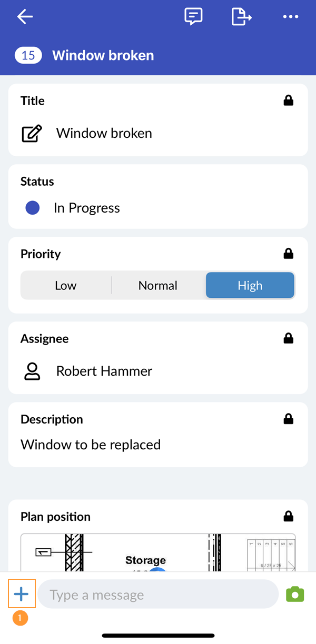This screenshot has height=644, width=316.
Task: Tap the lock icon in Description card
Action: 288,419
